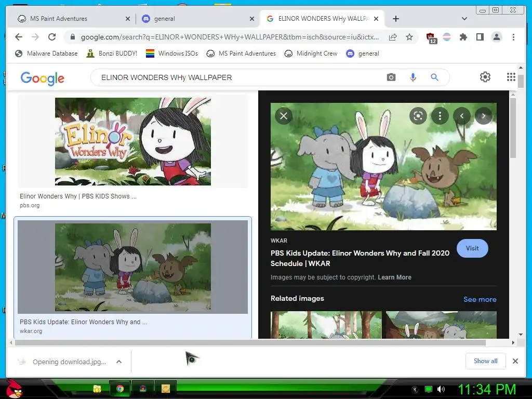The height and width of the screenshot is (399, 532).
Task: Open the Extensions puzzle piece menu
Action: coord(463,37)
